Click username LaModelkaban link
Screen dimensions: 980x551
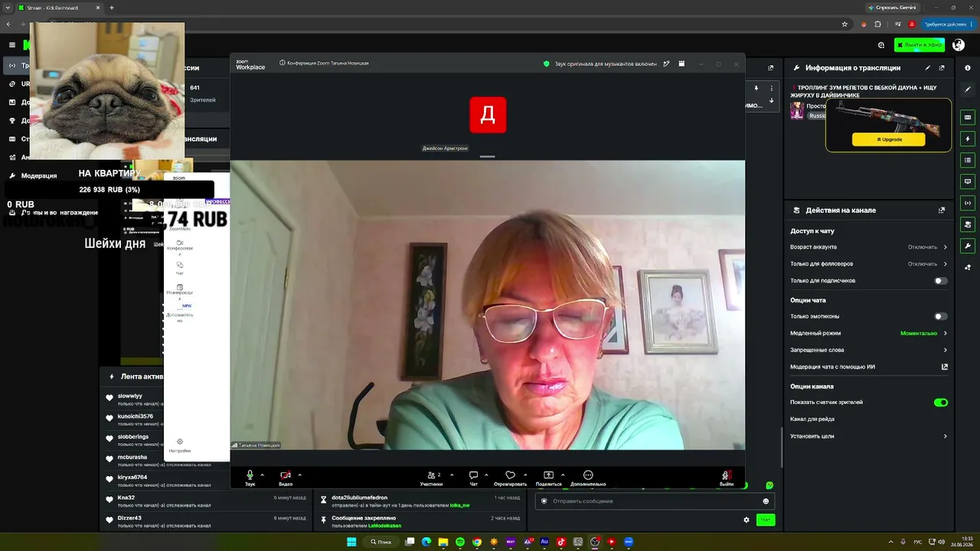384,526
